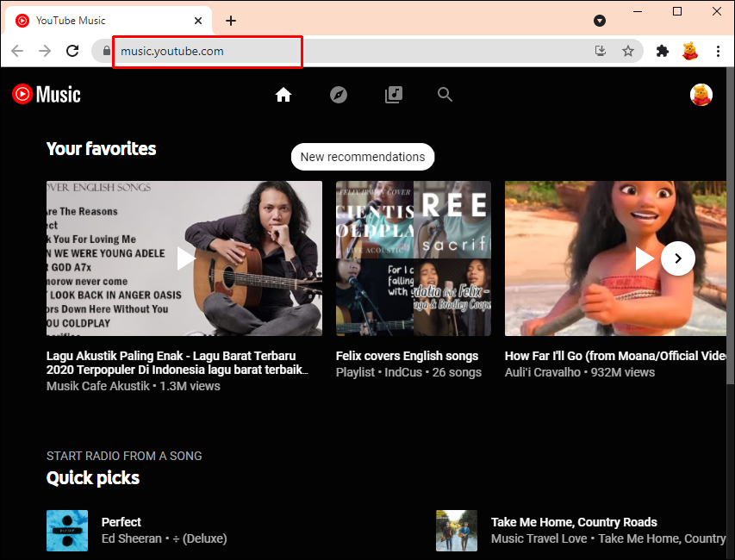Open the Explore compass icon
Screen dimensions: 735x560
339,95
